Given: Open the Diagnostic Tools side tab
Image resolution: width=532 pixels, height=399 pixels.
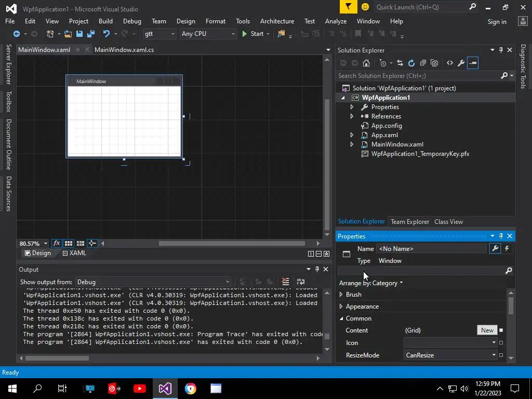Looking at the screenshot, I should pos(523,66).
